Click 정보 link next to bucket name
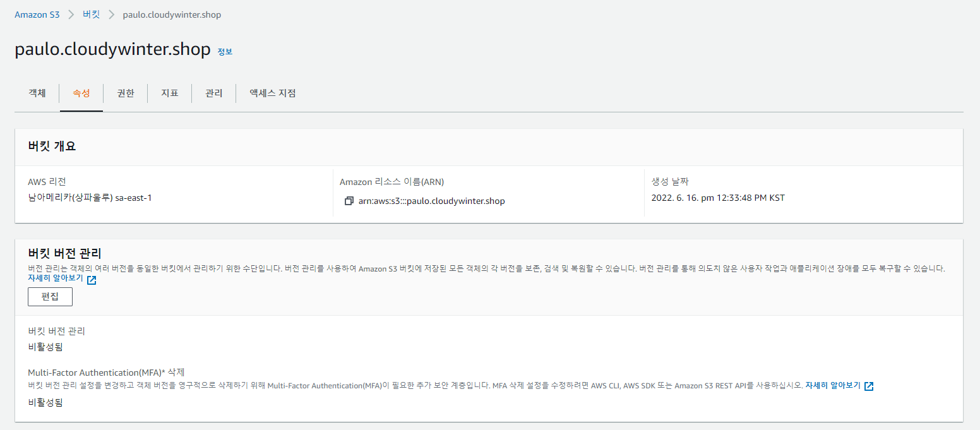This screenshot has width=980, height=430. pos(225,52)
